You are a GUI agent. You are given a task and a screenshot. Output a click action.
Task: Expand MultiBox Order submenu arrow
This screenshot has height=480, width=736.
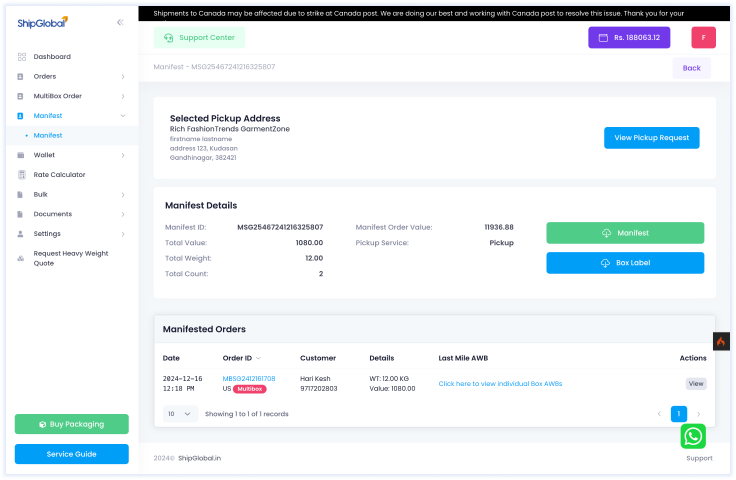123,96
